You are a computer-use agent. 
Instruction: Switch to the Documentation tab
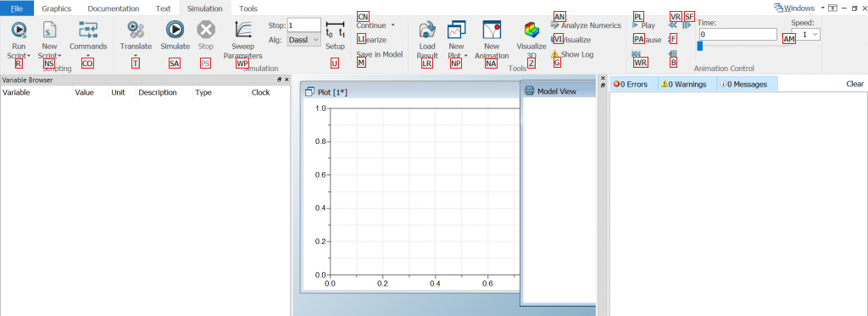click(x=114, y=8)
